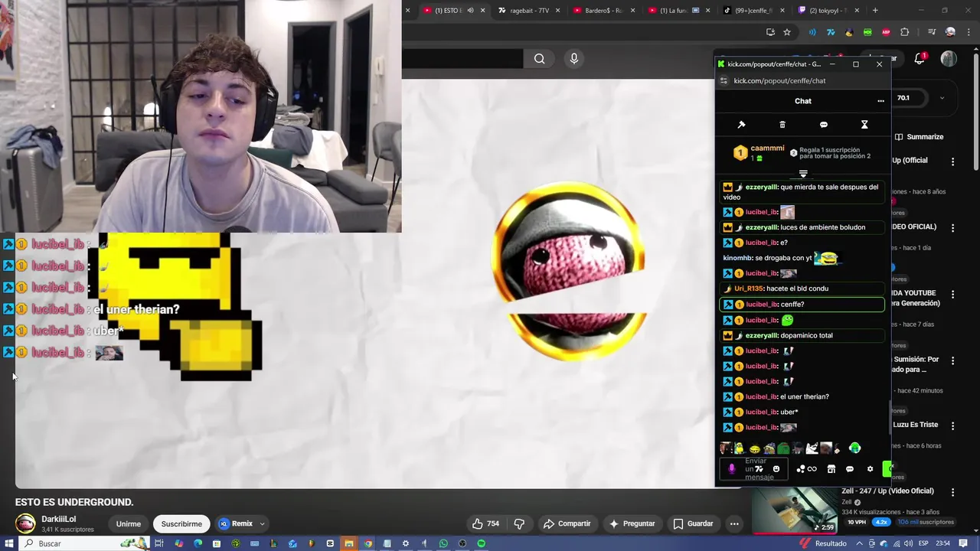The width and height of the screenshot is (980, 551).
Task: Like the video with thumbs up 754
Action: click(x=485, y=523)
